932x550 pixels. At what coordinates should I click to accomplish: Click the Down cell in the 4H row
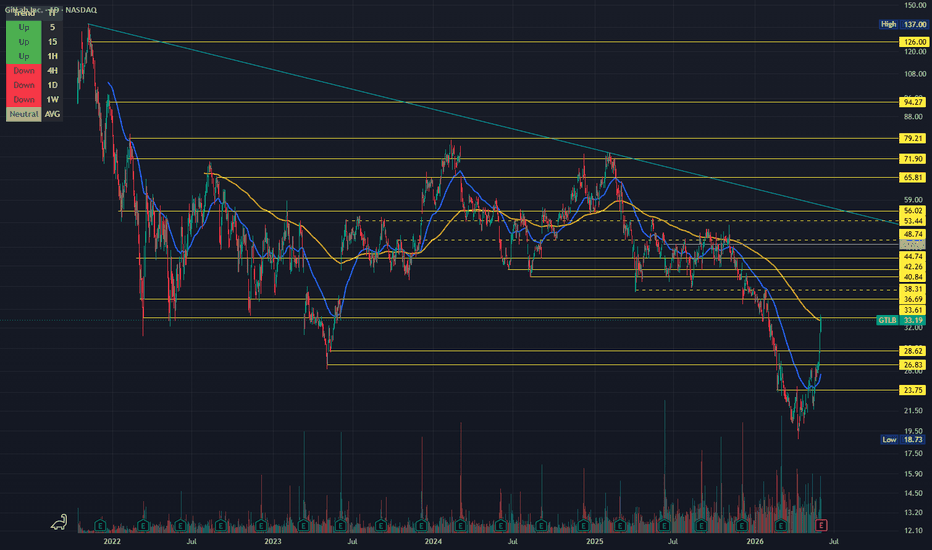(x=24, y=71)
